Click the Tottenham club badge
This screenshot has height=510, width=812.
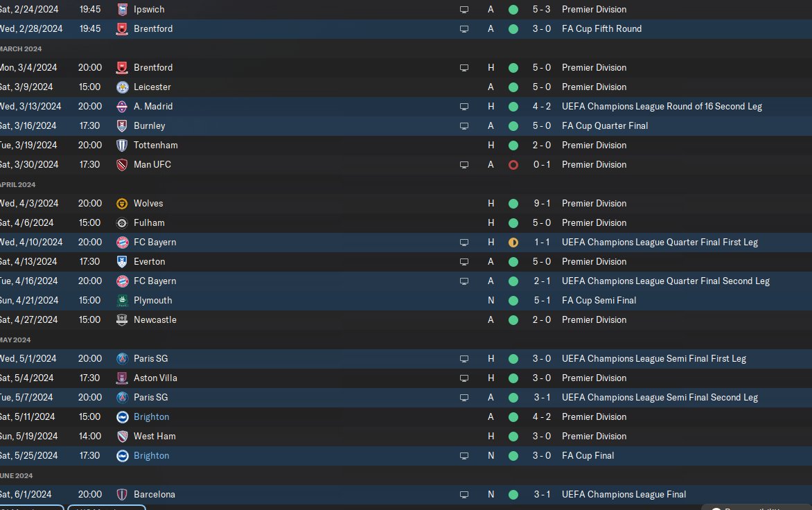coord(122,146)
